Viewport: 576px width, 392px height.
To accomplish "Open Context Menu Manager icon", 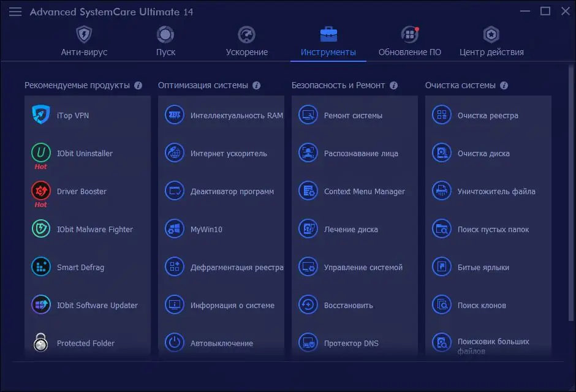I will tap(308, 191).
